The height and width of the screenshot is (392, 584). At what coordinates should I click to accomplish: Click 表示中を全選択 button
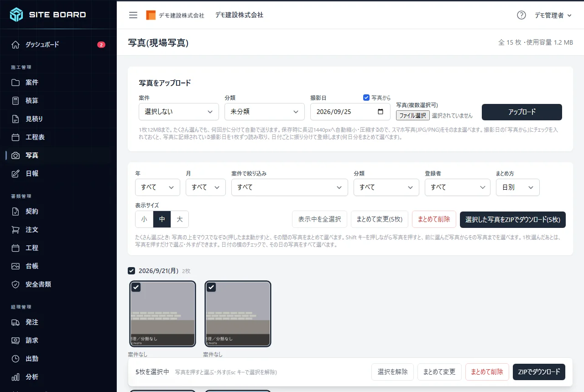point(320,219)
